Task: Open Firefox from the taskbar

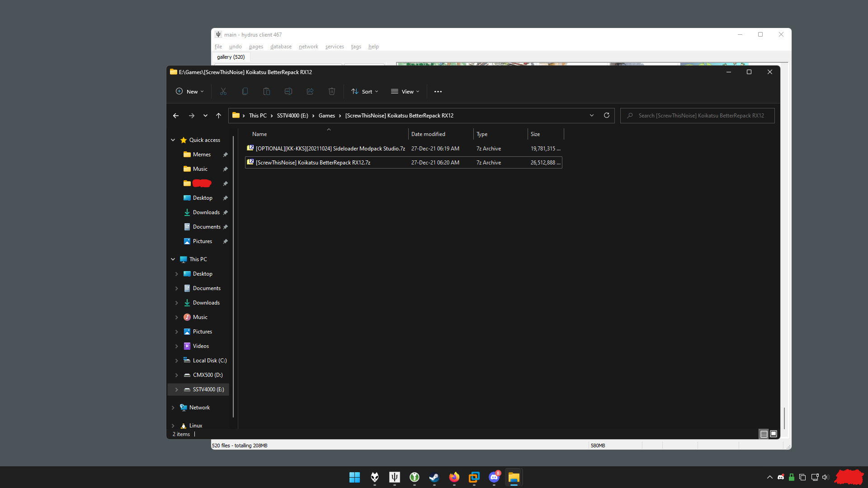Action: pos(454,477)
